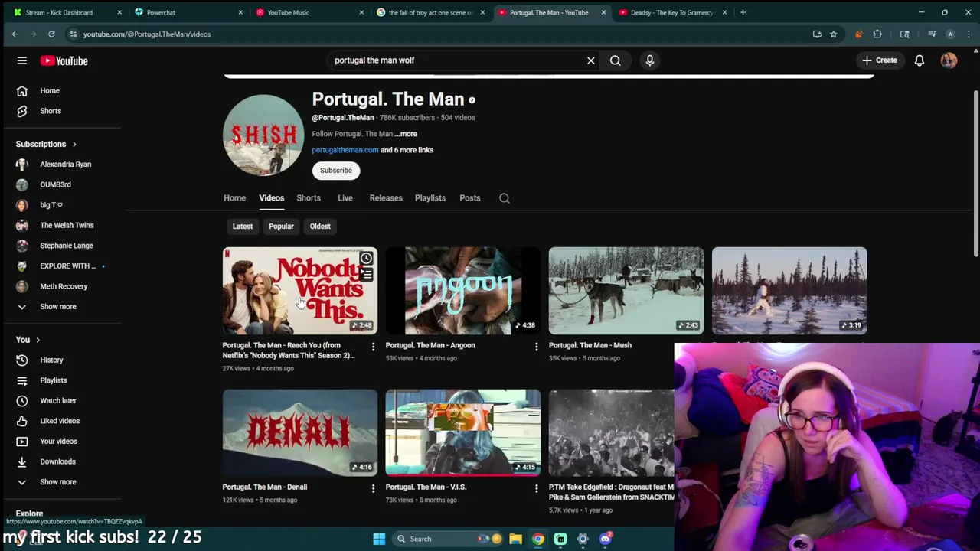980x551 pixels.
Task: Clear the search box text
Action: coord(591,60)
